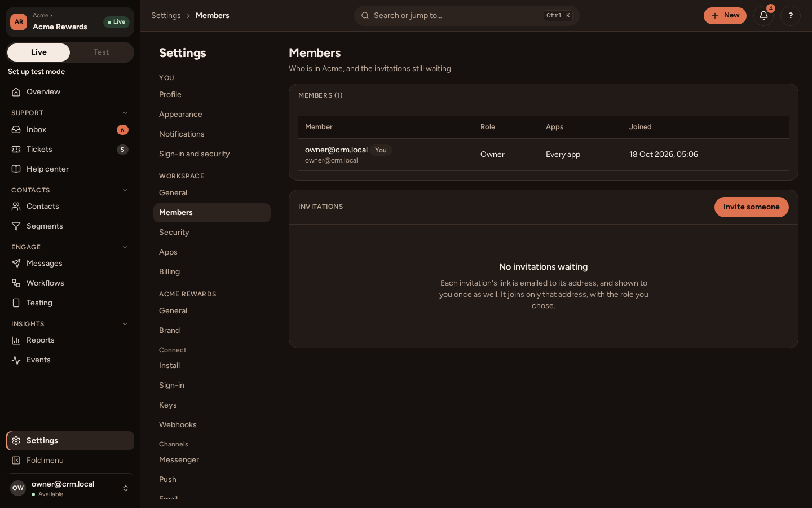Click the AR workspace avatar

[19, 22]
